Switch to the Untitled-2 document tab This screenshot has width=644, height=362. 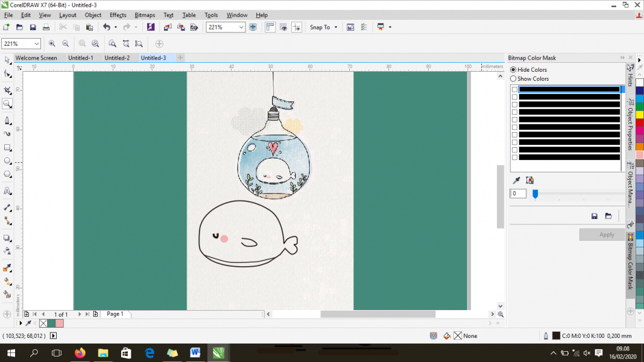(117, 58)
